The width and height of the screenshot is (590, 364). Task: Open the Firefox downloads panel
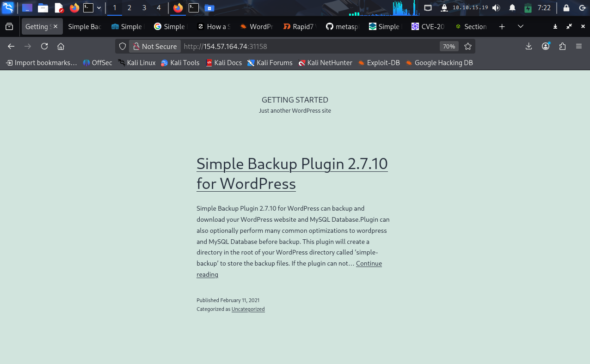pyautogui.click(x=529, y=46)
